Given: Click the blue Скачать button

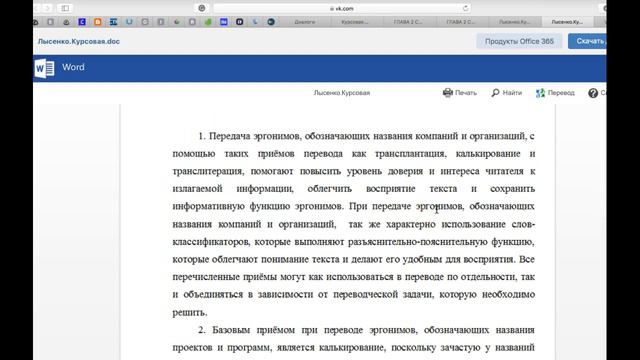Looking at the screenshot, I should coord(587,41).
